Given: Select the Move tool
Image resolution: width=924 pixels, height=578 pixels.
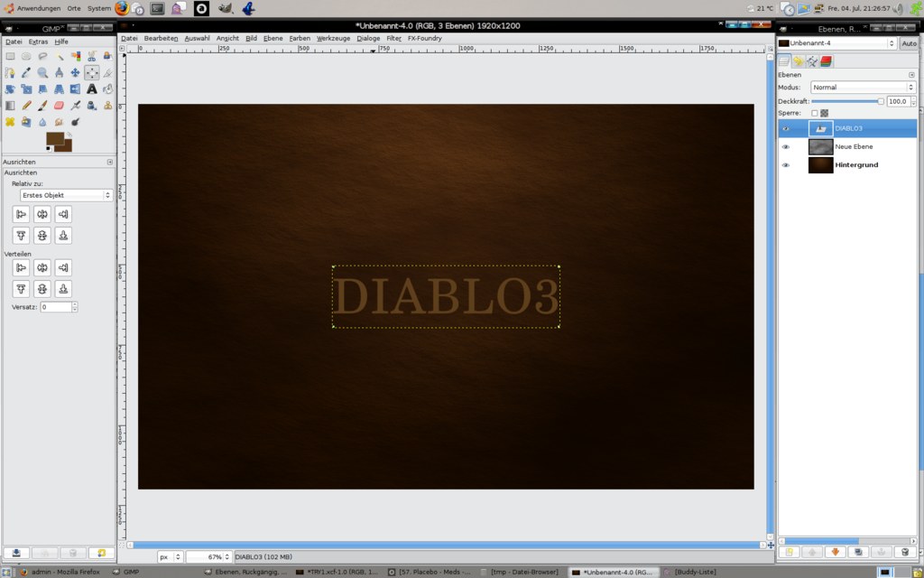Looking at the screenshot, I should click(x=76, y=73).
